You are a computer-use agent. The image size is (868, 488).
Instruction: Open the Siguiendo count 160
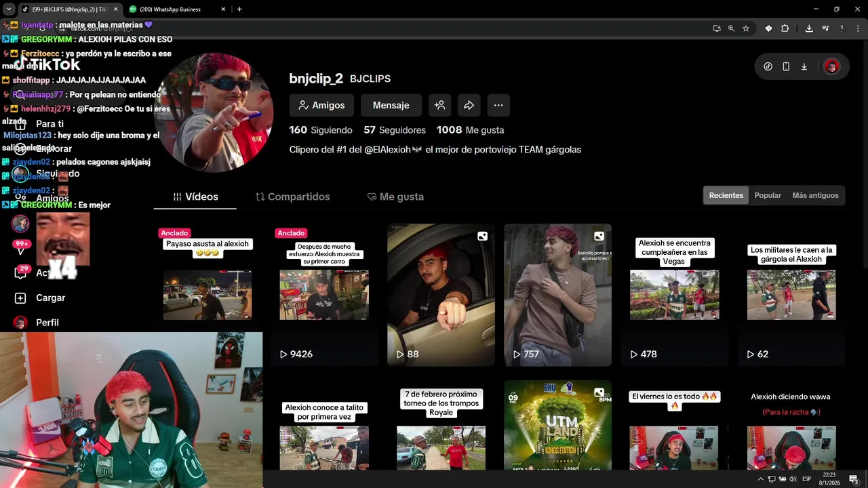tap(321, 129)
